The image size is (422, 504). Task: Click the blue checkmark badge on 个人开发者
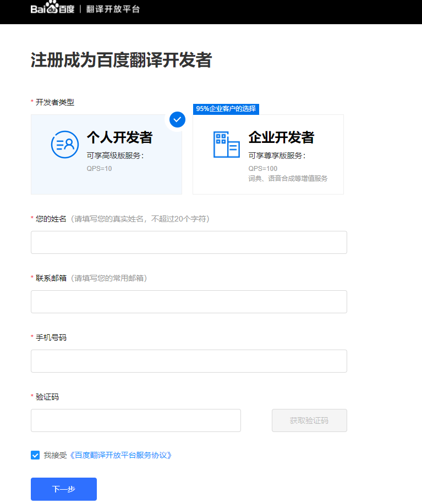pyautogui.click(x=177, y=120)
